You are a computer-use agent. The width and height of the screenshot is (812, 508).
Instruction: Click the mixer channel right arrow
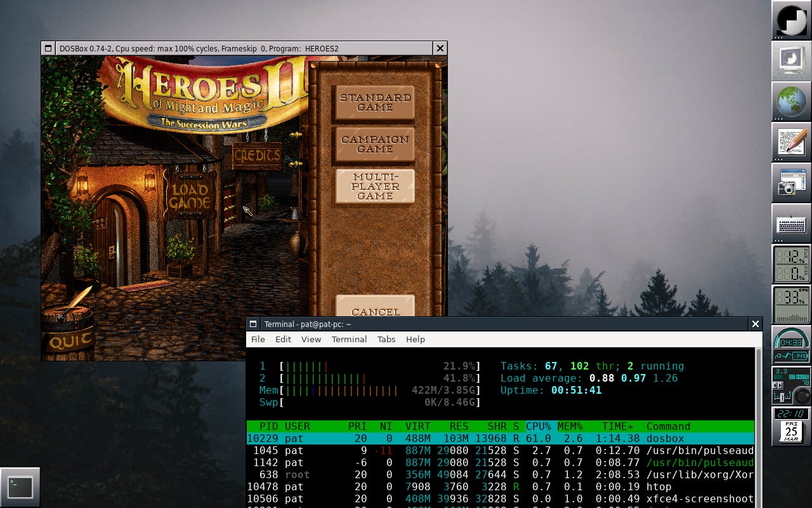coord(780,385)
